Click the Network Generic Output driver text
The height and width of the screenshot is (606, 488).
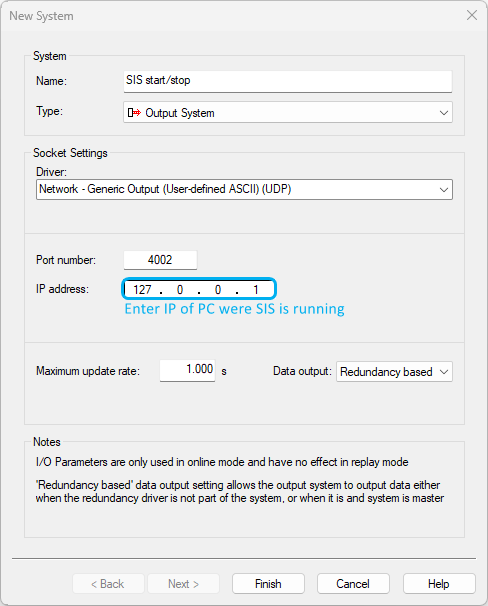tap(165, 189)
